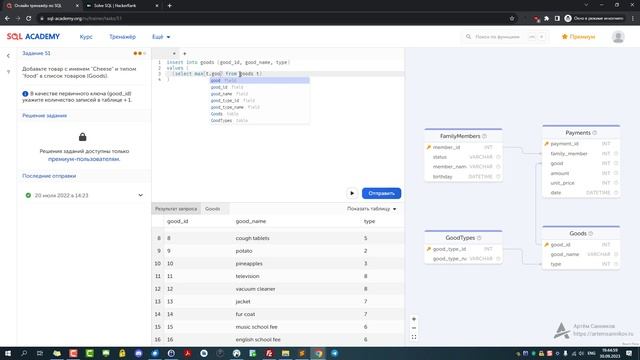
Task: Click the browser address bar
Action: [x=273, y=18]
